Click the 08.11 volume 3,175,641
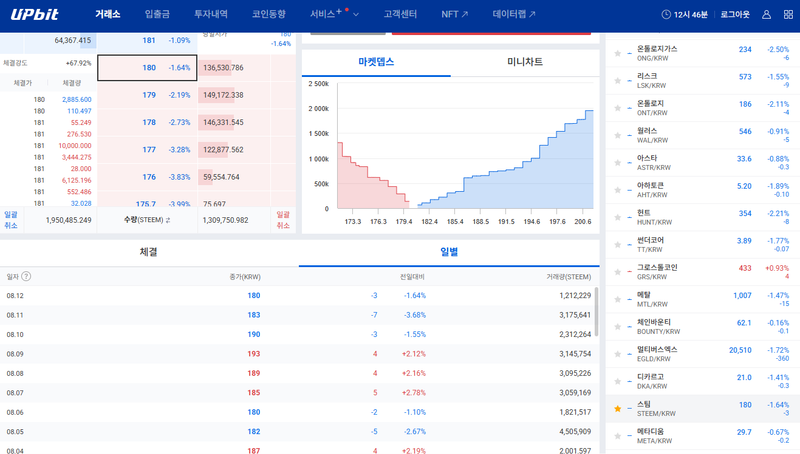 click(x=575, y=315)
